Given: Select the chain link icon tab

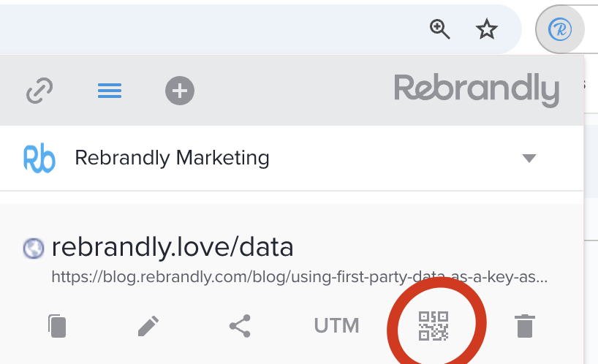Looking at the screenshot, I should tap(39, 91).
